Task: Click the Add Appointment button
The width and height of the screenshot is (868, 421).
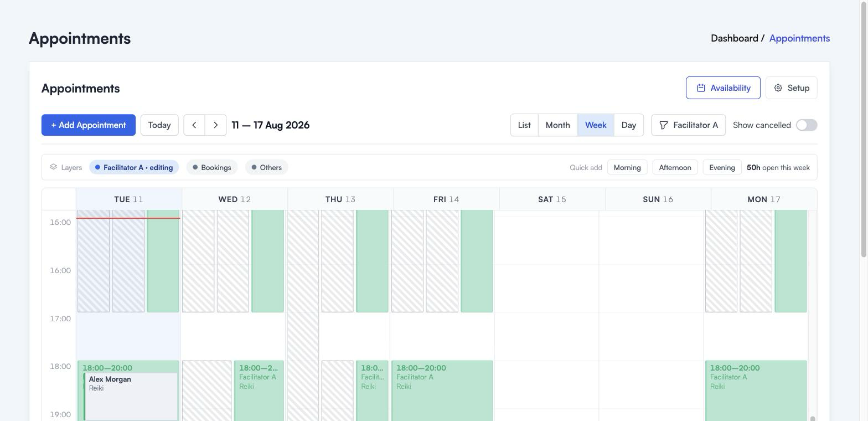Action: coord(89,125)
